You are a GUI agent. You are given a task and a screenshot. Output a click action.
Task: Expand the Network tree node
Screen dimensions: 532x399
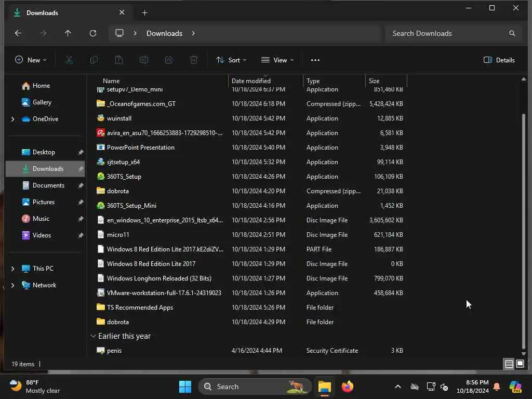pyautogui.click(x=13, y=285)
